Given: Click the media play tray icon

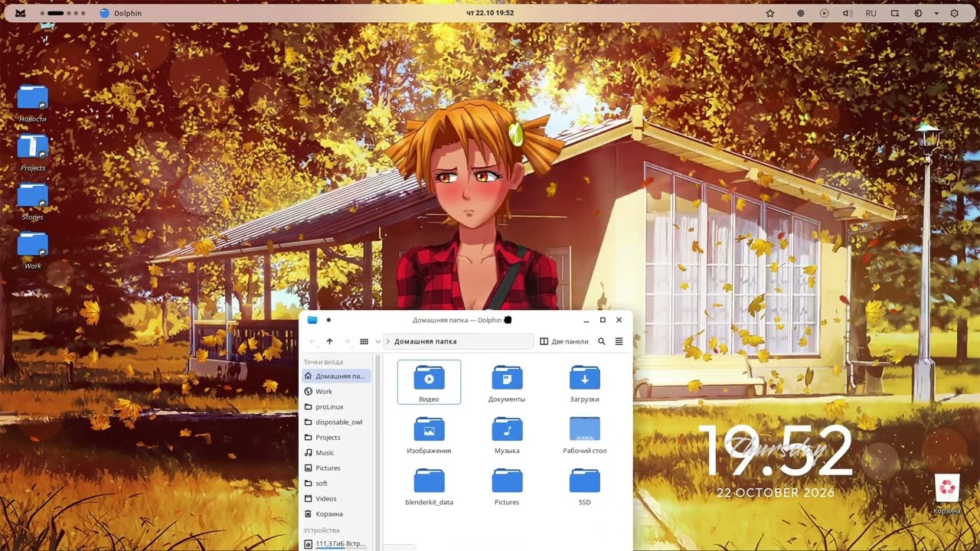Looking at the screenshot, I should pos(824,13).
